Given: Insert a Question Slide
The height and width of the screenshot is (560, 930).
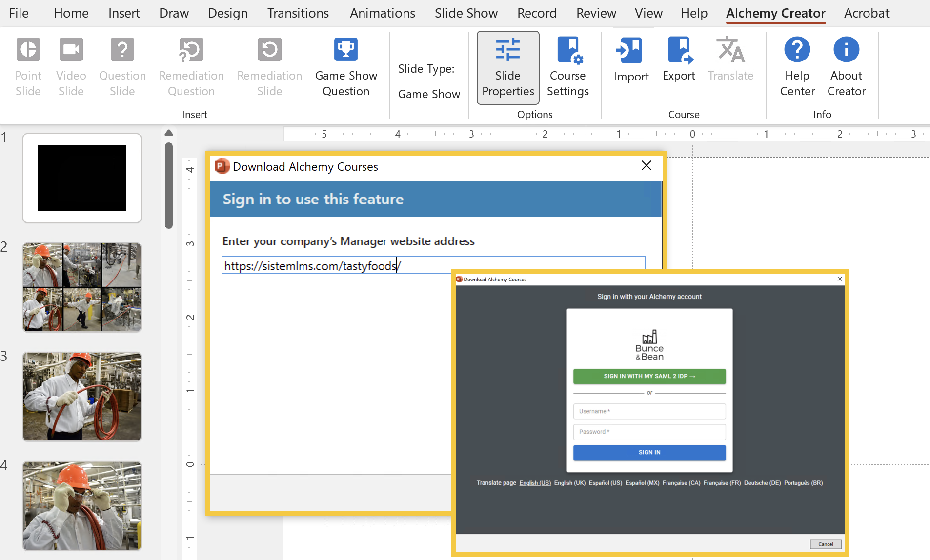Looking at the screenshot, I should [x=122, y=67].
